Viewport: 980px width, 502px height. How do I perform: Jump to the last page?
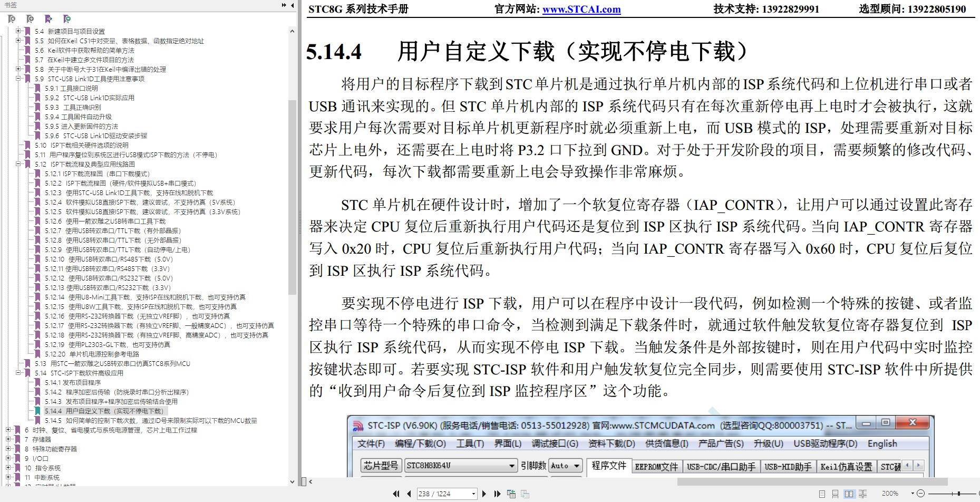coord(497,494)
